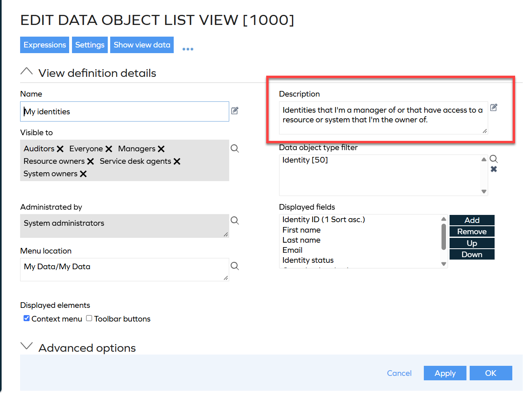Screen dimensions: 532x396
Task: Collapse the View definition details section
Action: coord(27,72)
